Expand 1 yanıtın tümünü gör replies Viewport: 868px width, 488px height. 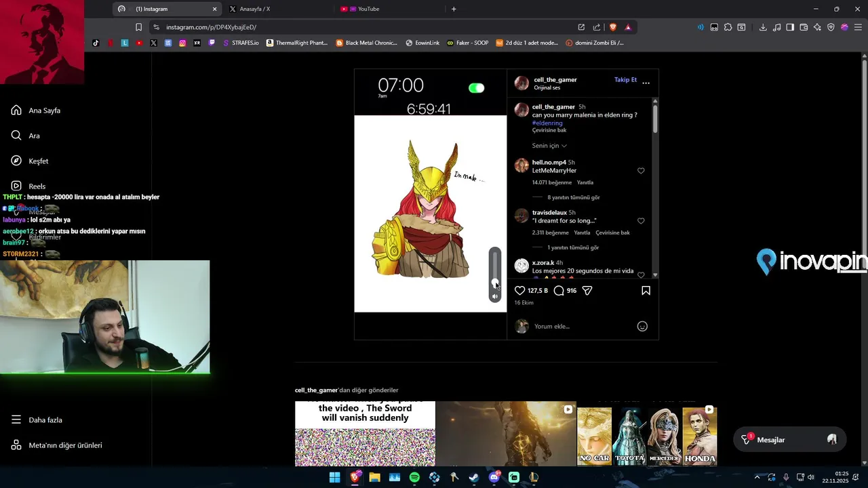coord(573,247)
